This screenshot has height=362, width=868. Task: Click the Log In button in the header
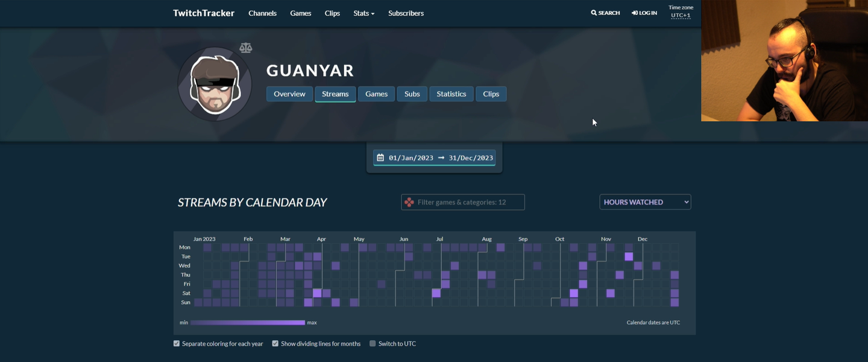[x=644, y=13]
